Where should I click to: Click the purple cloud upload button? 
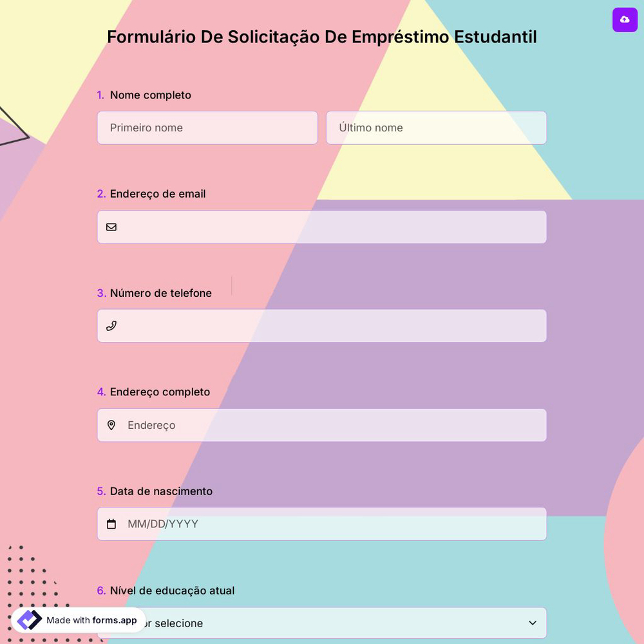(625, 20)
